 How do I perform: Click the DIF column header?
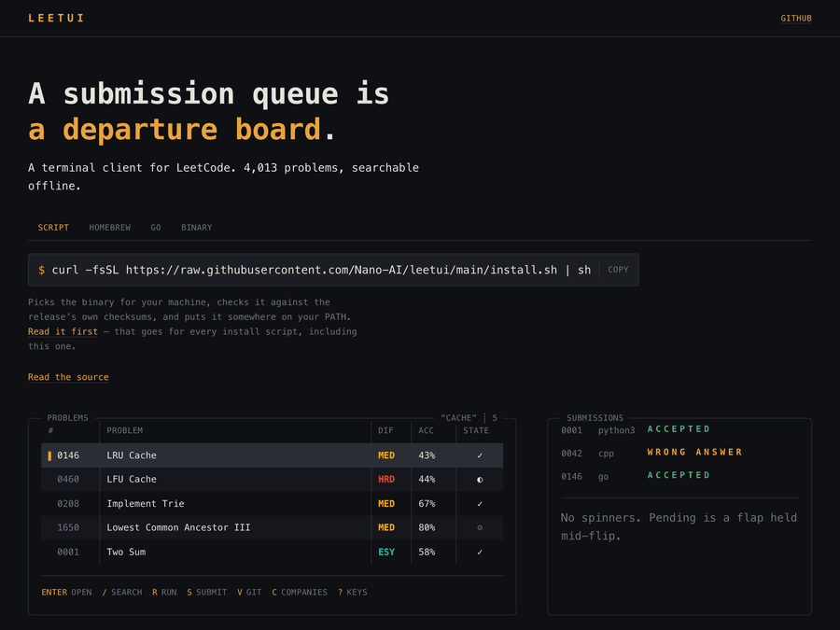pos(385,430)
